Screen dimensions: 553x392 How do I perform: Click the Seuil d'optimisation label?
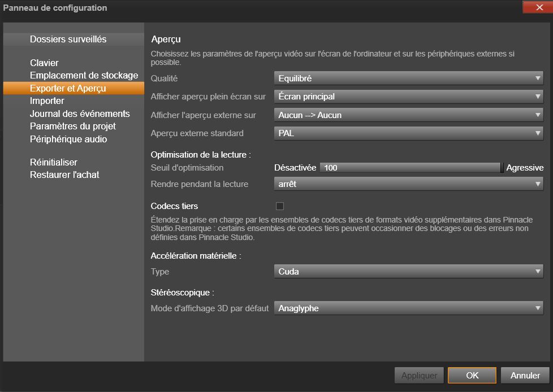pyautogui.click(x=187, y=168)
